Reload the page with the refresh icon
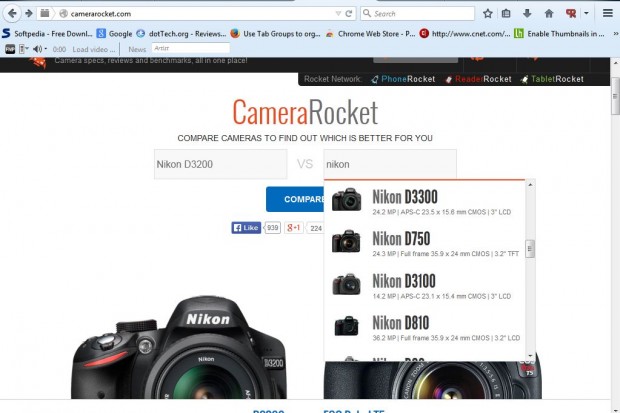 (348, 14)
